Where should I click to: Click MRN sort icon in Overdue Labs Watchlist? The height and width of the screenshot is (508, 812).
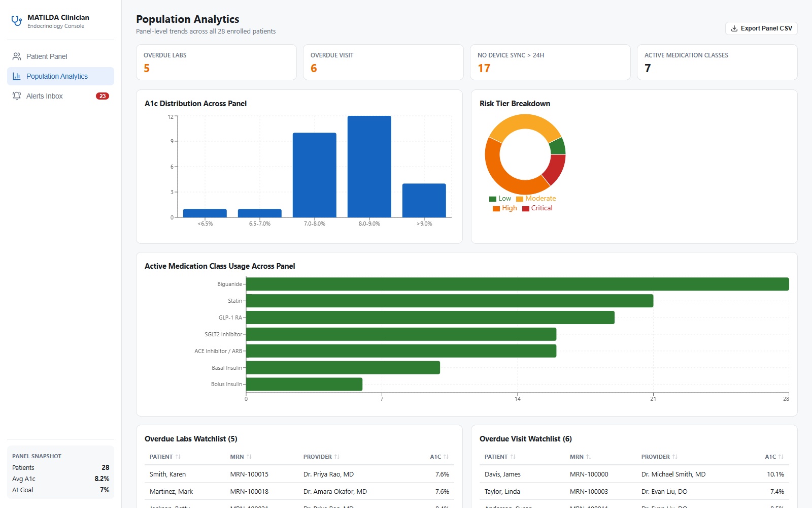click(249, 457)
